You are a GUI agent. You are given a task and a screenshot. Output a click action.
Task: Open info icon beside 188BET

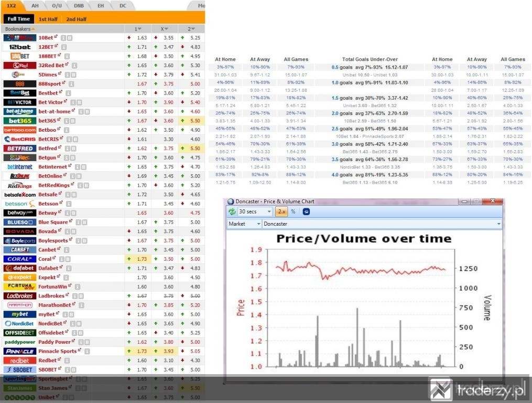click(67, 56)
